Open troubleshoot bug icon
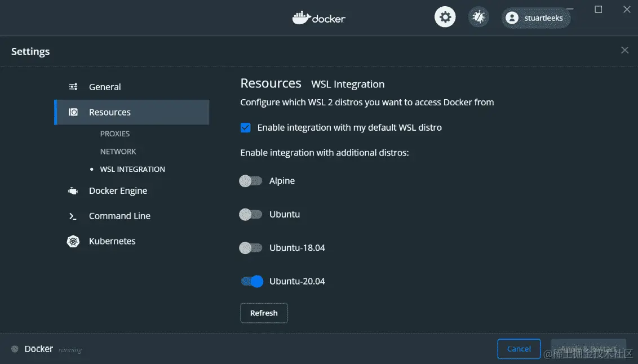 (x=478, y=17)
